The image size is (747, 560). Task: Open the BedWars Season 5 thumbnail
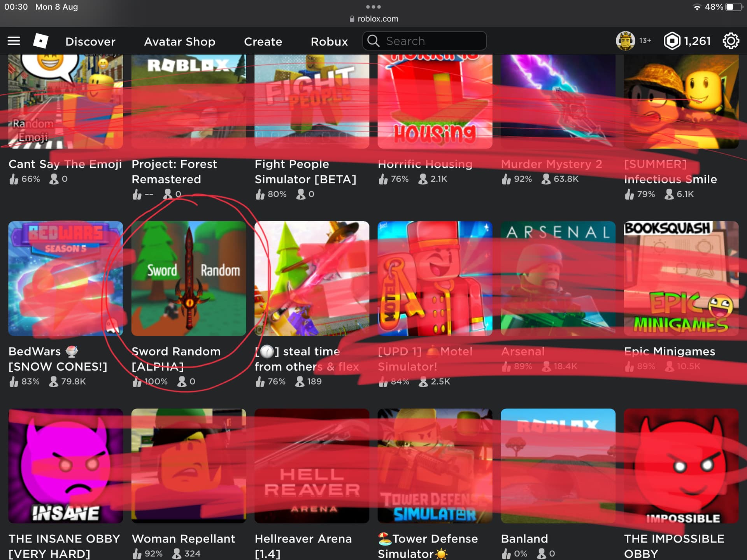(65, 278)
